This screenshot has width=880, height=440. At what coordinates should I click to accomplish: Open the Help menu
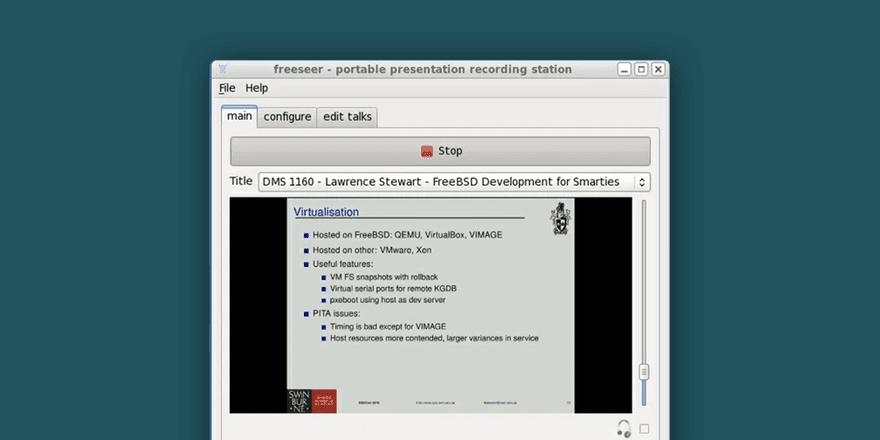click(x=257, y=88)
